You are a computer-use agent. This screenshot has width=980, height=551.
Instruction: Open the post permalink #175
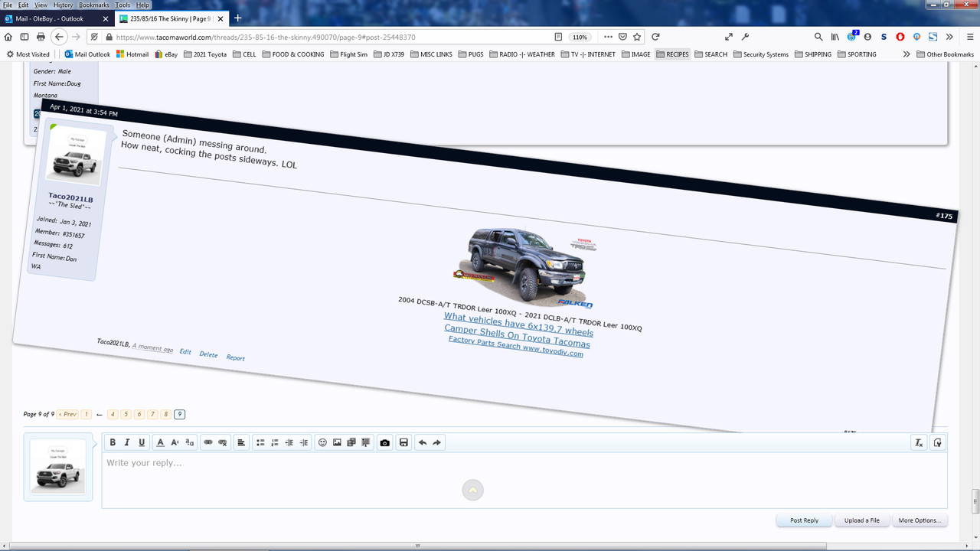[x=944, y=216]
